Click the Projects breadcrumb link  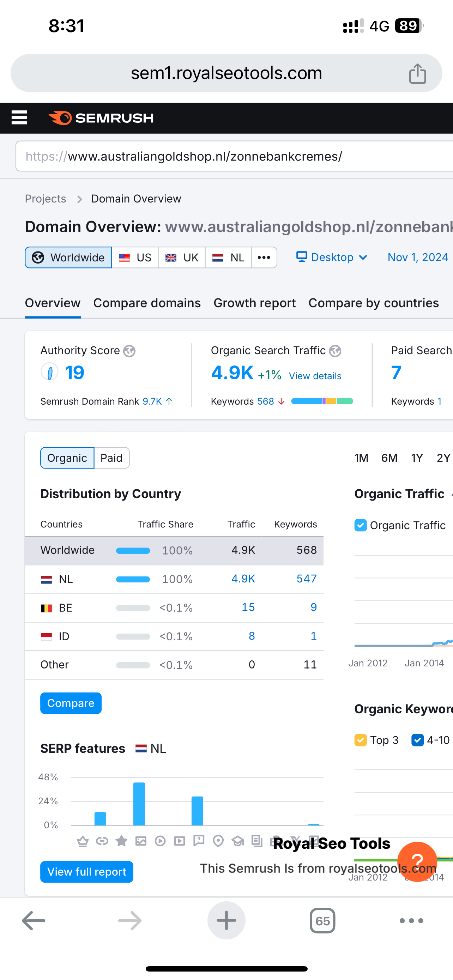click(46, 199)
